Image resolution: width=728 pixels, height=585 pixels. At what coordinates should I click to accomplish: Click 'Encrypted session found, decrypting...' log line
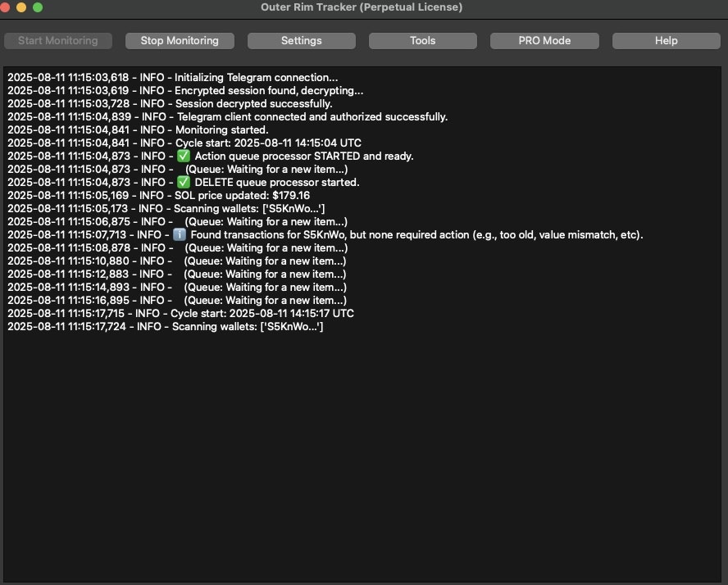click(x=185, y=90)
